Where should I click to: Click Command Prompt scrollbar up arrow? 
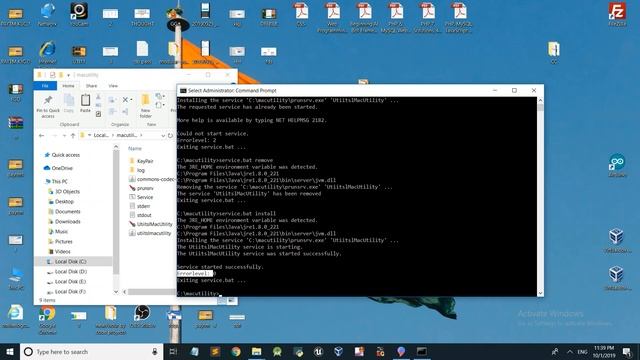[x=540, y=100]
